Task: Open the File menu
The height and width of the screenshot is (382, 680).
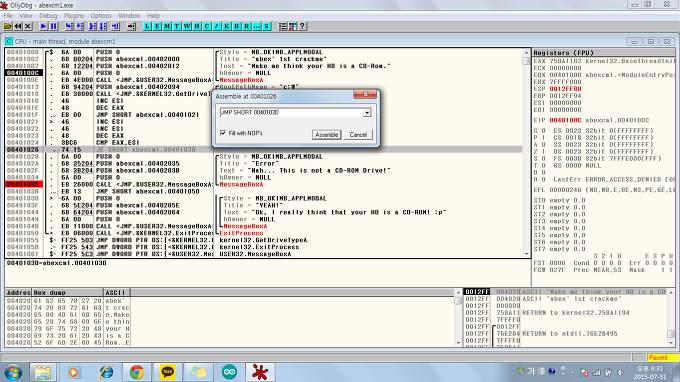Action: 8,16
